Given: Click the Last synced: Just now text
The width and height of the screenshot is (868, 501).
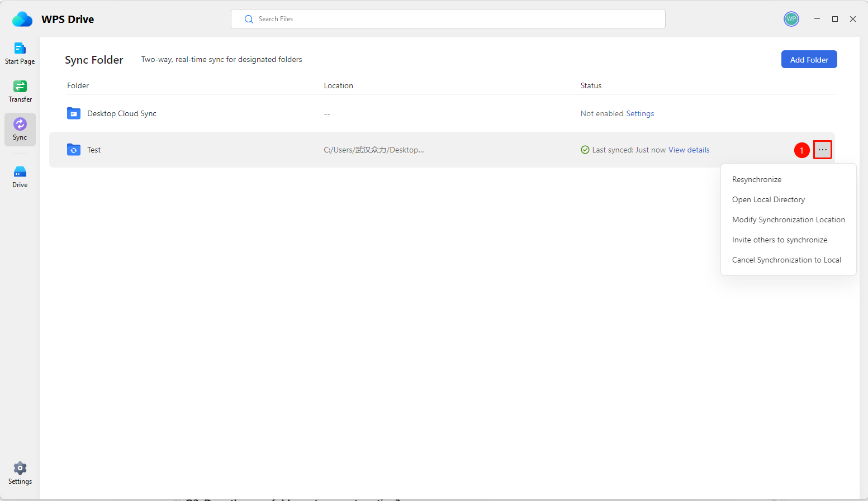Looking at the screenshot, I should 629,150.
